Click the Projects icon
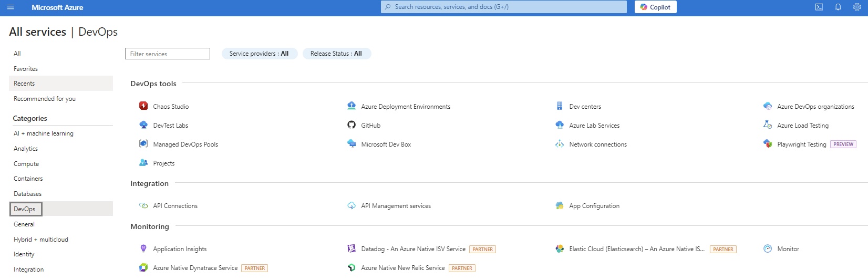This screenshot has height=280, width=868. (x=143, y=163)
